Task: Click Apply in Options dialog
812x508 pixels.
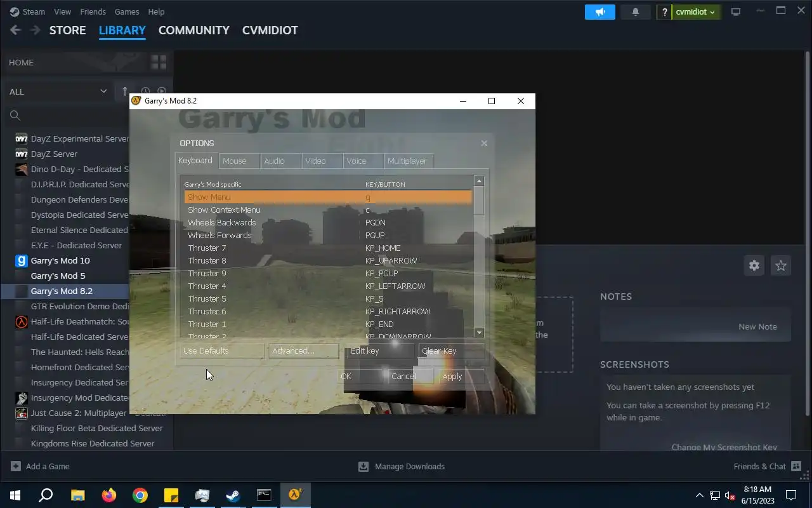Action: 461,376
